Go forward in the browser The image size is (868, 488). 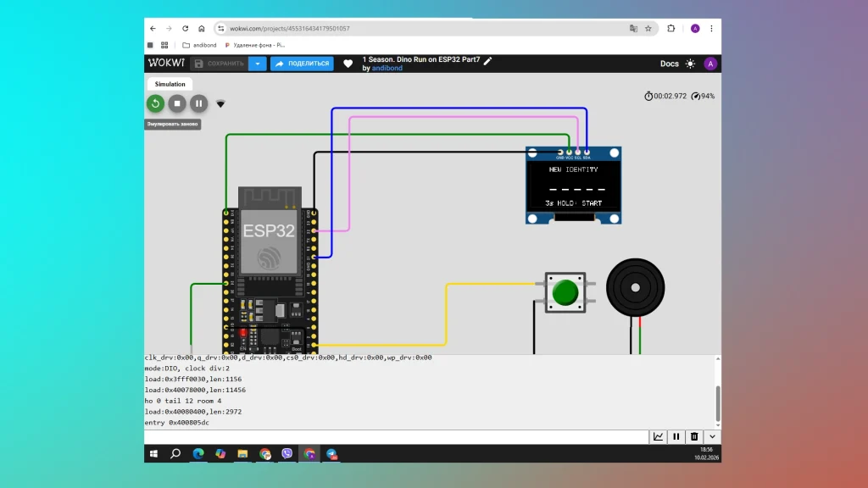coord(169,28)
